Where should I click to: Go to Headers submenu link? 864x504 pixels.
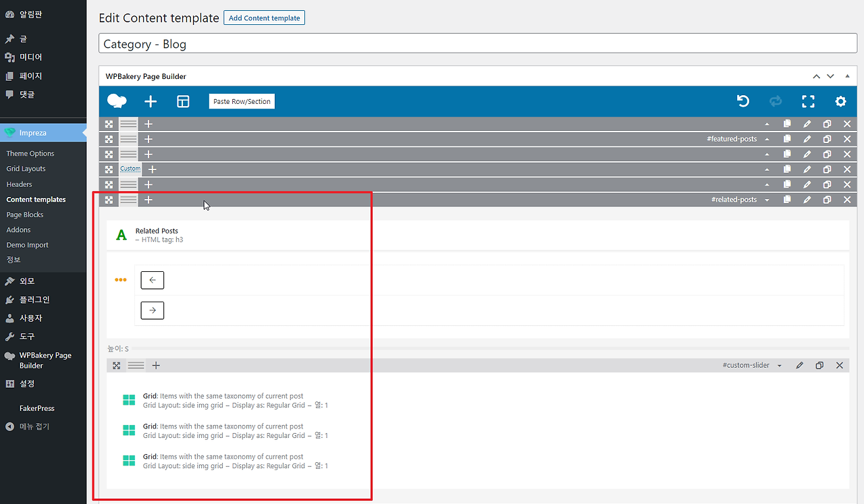tap(20, 184)
